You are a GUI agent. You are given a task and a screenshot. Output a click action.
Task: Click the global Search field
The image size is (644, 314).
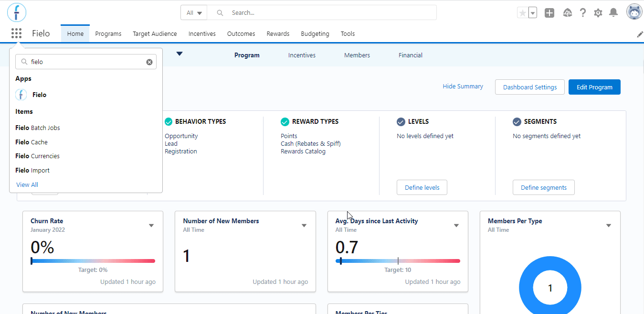322,13
